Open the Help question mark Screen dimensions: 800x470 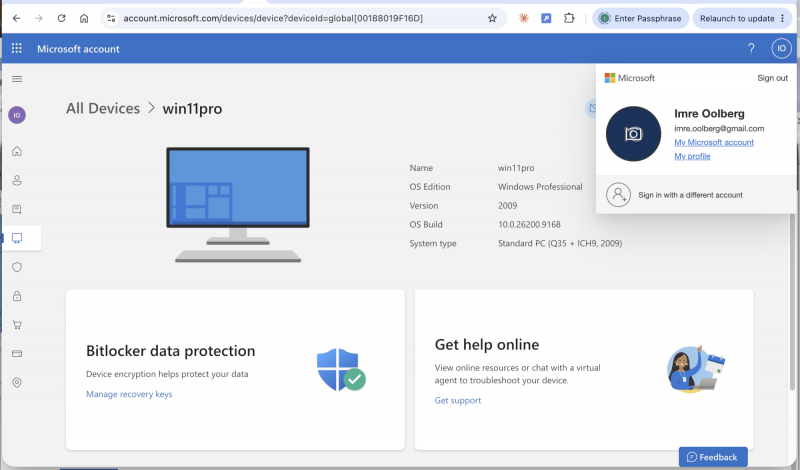[x=751, y=48]
